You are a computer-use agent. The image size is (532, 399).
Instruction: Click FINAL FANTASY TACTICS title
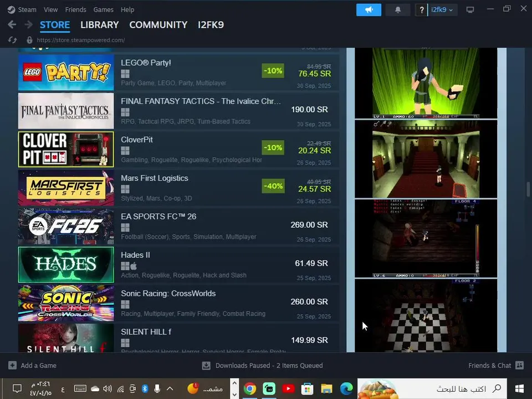pyautogui.click(x=201, y=101)
